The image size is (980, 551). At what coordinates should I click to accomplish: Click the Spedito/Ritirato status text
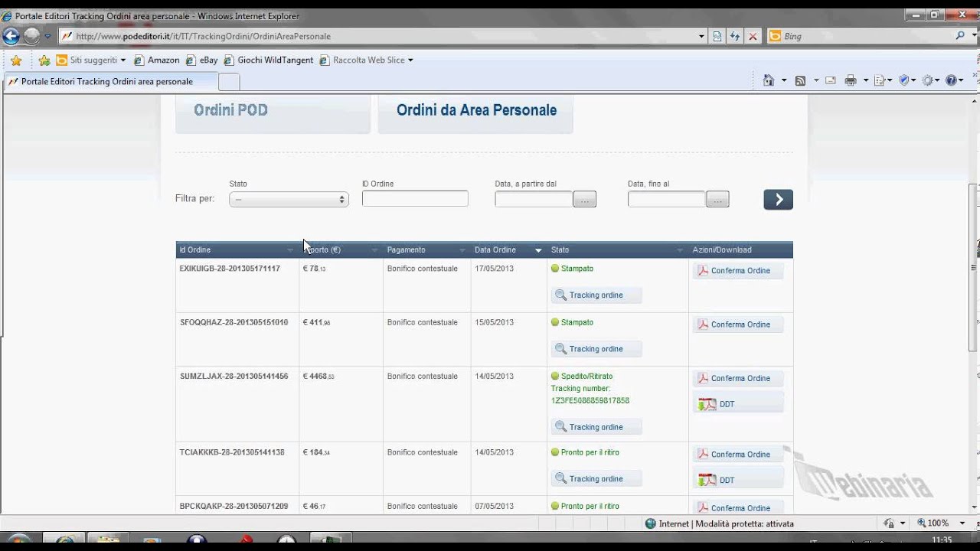[x=586, y=377]
